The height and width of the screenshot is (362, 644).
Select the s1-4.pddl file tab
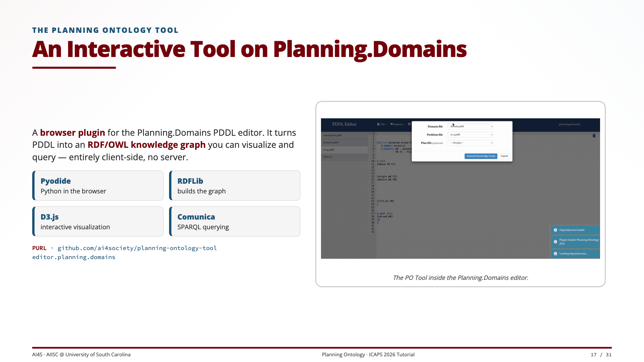click(x=344, y=150)
